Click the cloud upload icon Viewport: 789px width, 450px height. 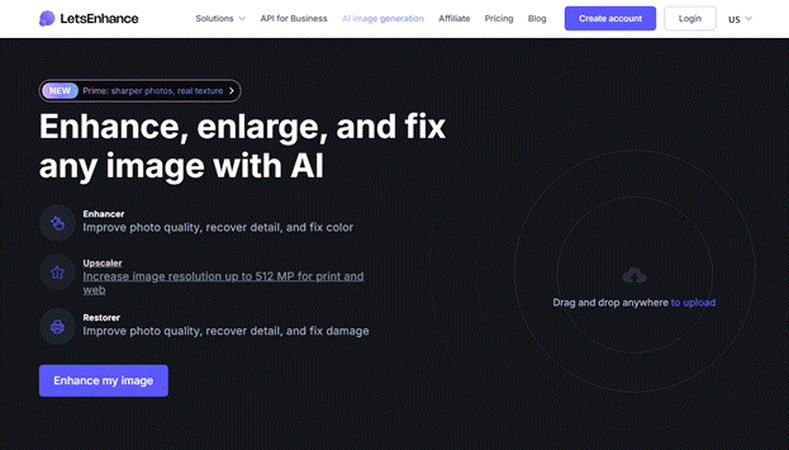(x=634, y=275)
